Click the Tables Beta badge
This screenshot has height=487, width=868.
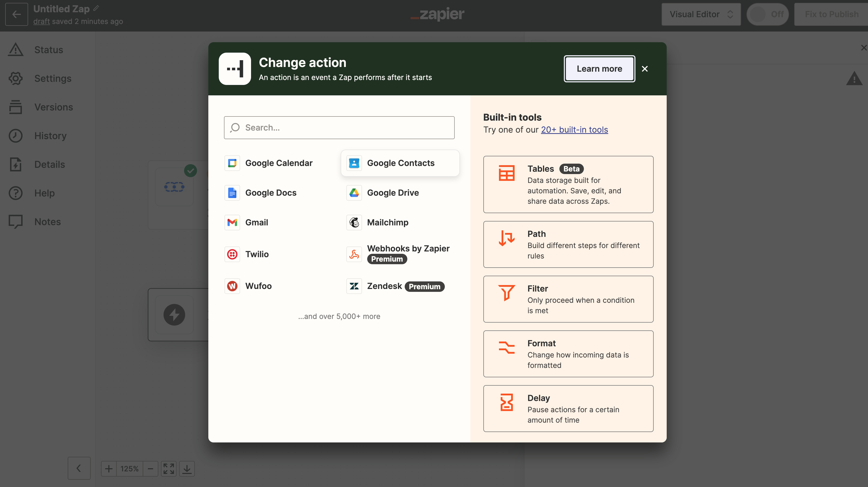point(571,169)
